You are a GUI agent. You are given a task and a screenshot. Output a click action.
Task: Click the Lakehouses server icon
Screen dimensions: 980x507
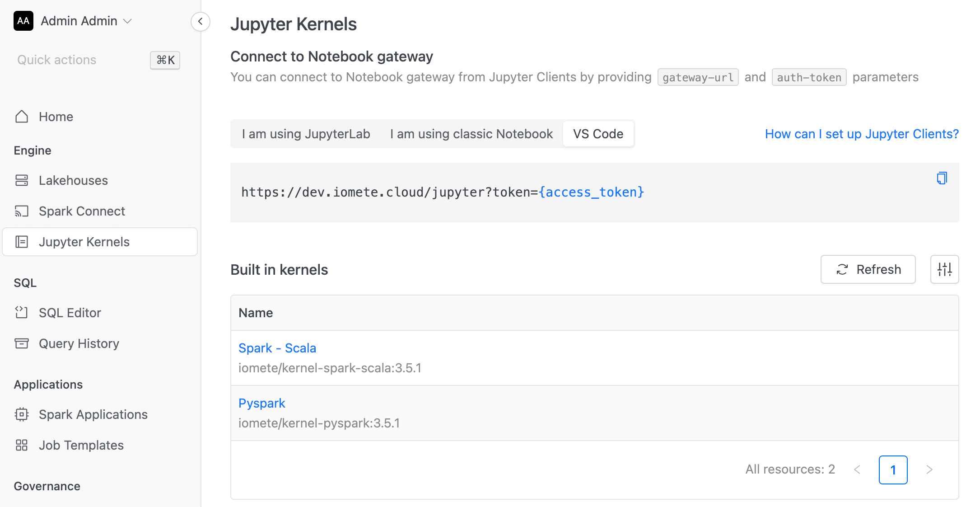(22, 180)
